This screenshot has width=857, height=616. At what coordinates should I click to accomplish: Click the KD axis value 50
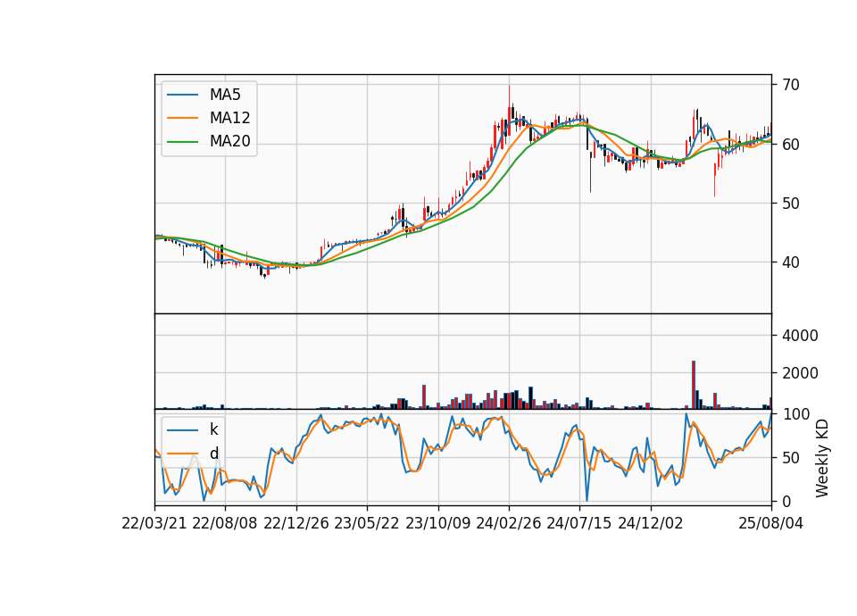(x=790, y=458)
